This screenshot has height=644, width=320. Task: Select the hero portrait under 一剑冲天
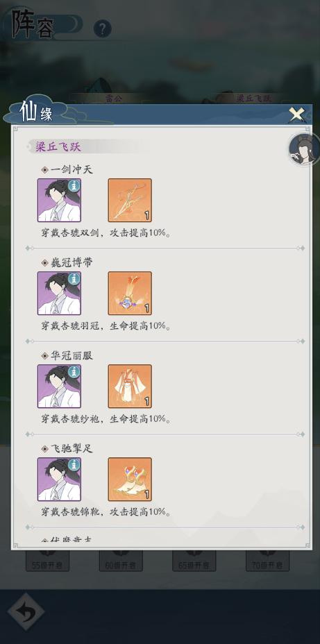point(59,200)
